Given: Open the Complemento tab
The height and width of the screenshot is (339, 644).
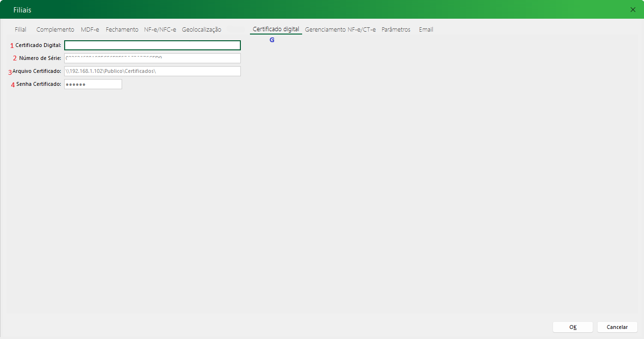Looking at the screenshot, I should click(55, 29).
